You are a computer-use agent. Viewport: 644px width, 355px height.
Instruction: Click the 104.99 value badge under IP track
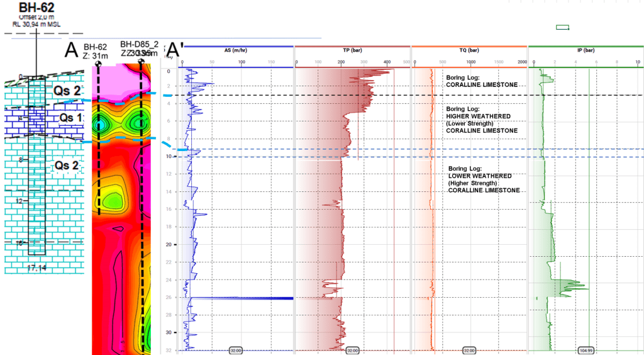click(x=586, y=350)
